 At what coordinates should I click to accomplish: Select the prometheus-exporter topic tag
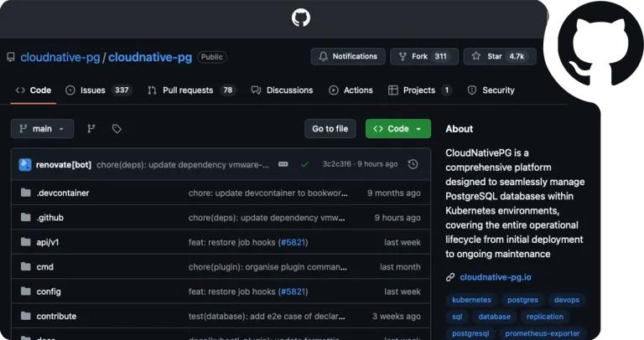tap(543, 333)
